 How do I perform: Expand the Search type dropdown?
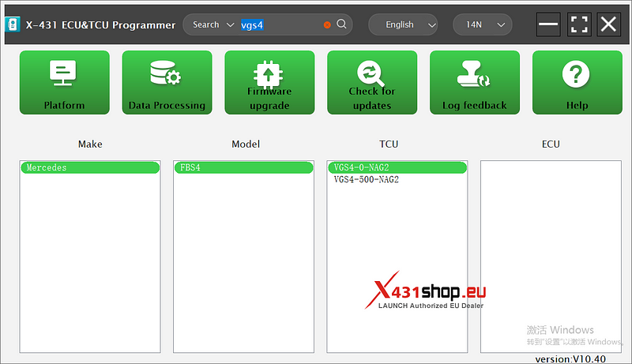point(213,24)
